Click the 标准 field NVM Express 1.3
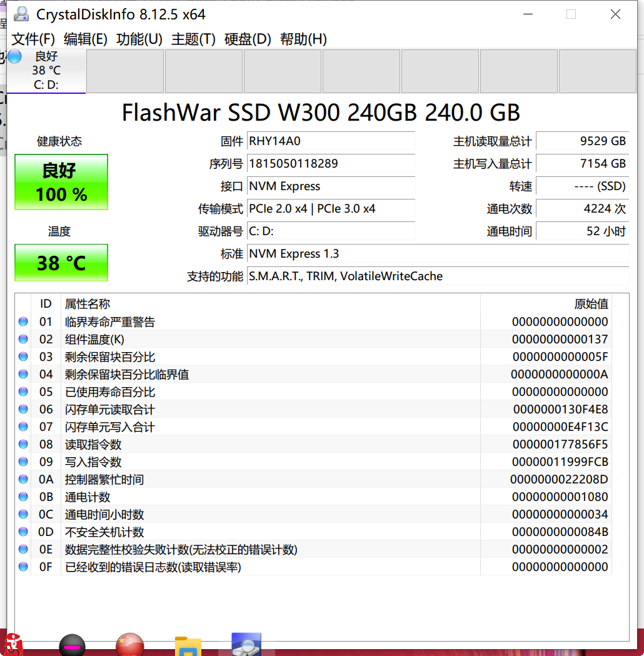Screen dimensions: 644x656 (438, 253)
